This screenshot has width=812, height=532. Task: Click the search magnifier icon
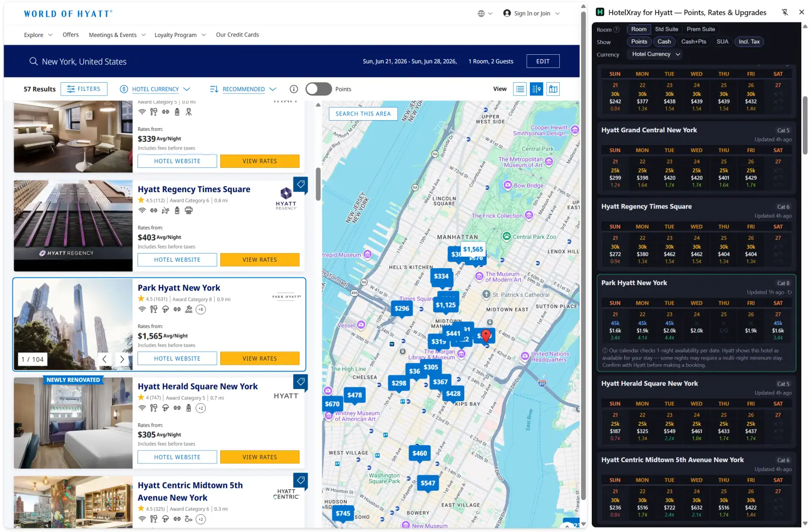[x=33, y=61]
